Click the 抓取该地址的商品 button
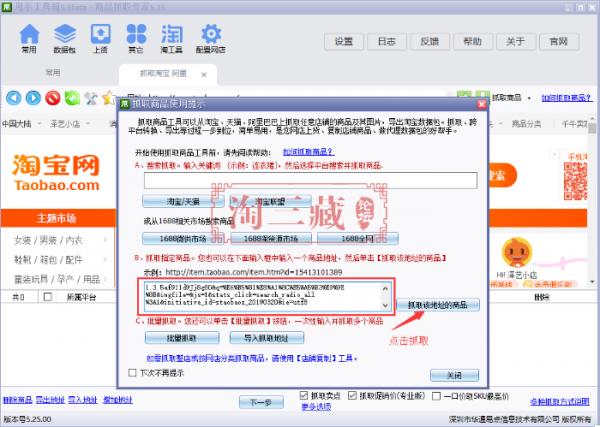Viewport: 600px width, 427px height. click(x=438, y=304)
